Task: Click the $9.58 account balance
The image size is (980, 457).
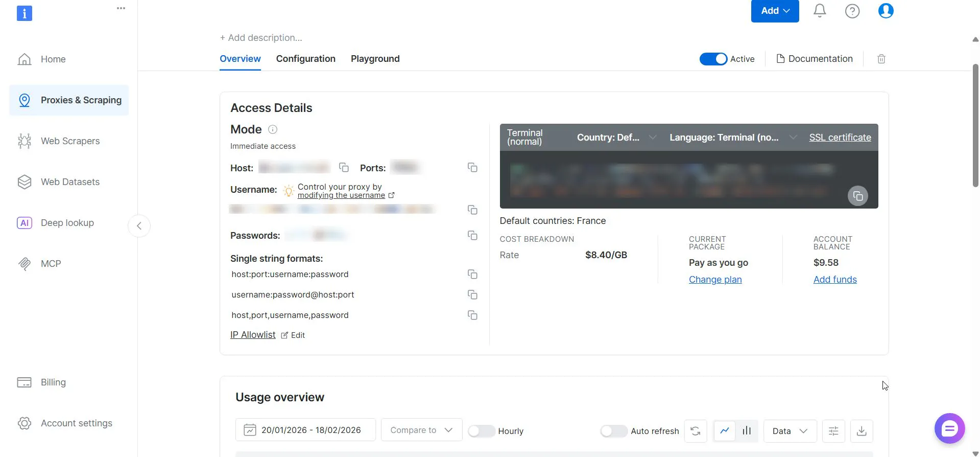Action: pos(826,263)
